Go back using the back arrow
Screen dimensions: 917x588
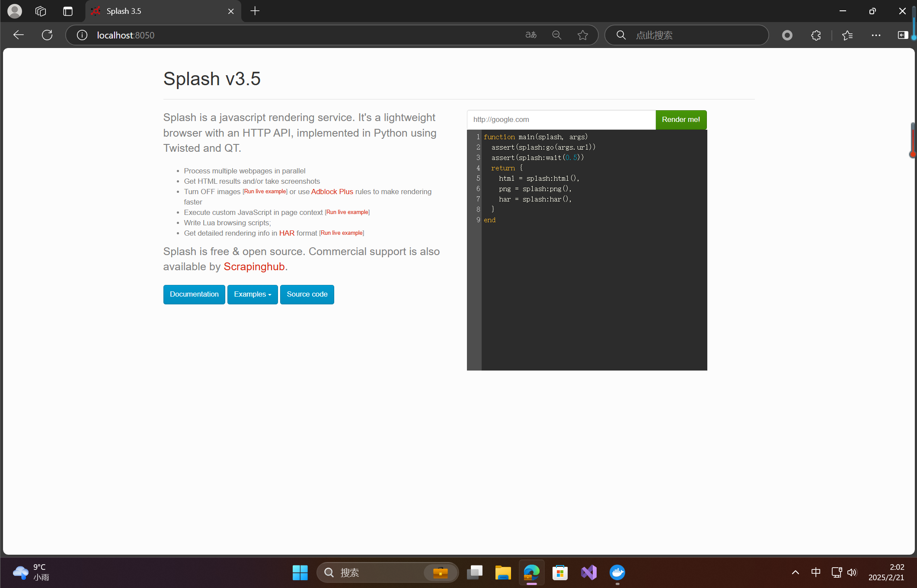click(18, 35)
